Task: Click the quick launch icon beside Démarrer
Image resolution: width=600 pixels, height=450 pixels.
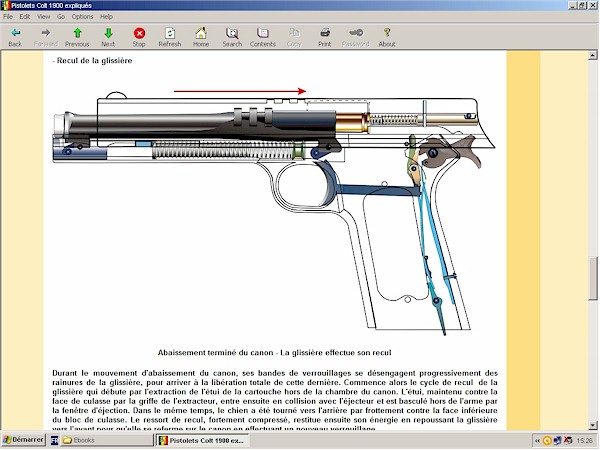Action: (54, 440)
